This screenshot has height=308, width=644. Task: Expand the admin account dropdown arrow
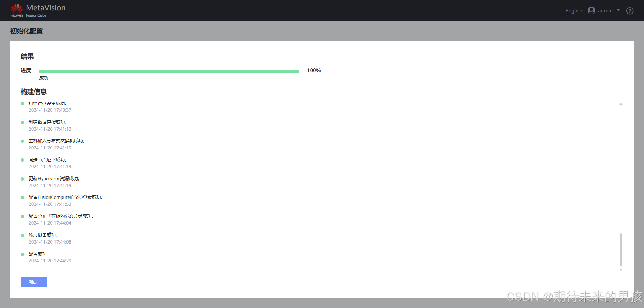point(618,10)
